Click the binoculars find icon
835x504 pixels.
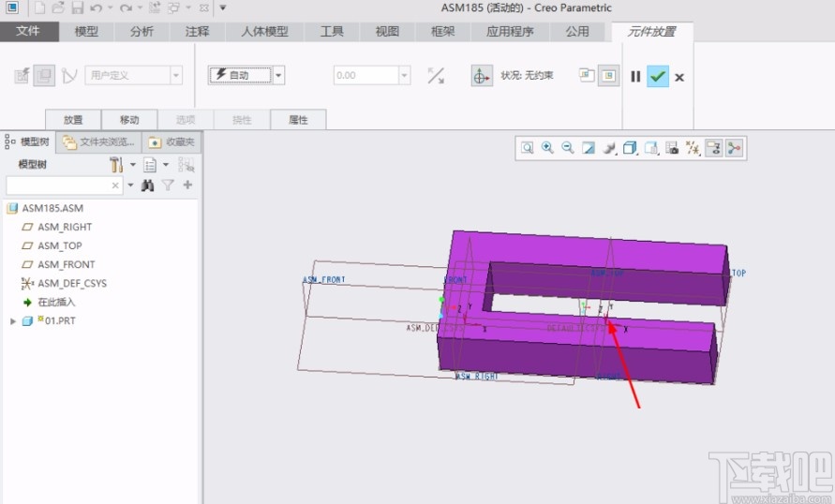click(x=147, y=185)
